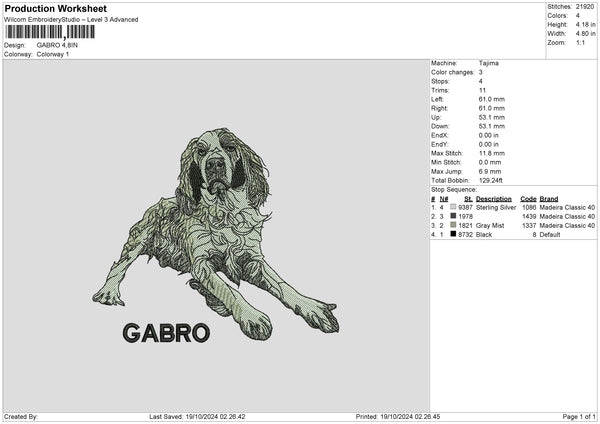Select the Min Stitch value 0.0 mm

(x=490, y=162)
